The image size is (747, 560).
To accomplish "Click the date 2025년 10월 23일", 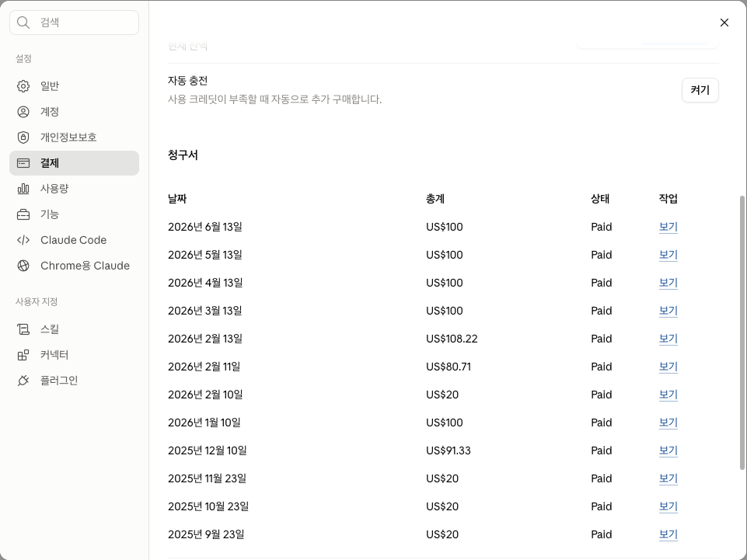I will point(208,506).
